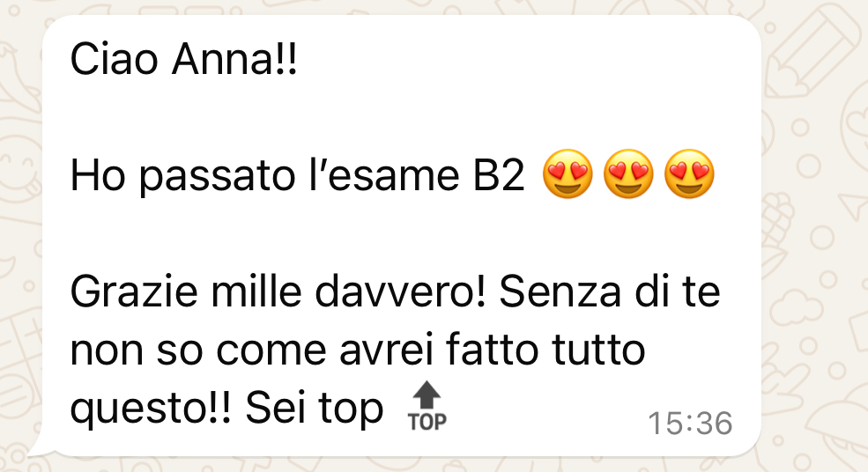
Task: Click the phrase "Ho passato l'esame"
Action: coord(264,177)
